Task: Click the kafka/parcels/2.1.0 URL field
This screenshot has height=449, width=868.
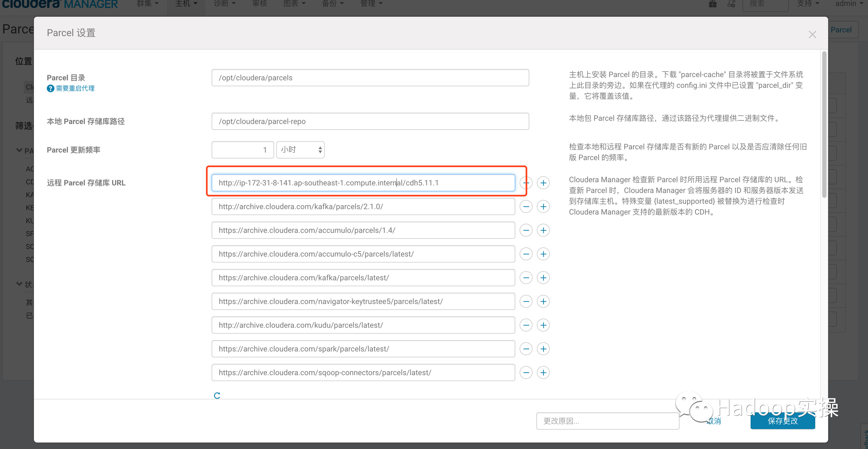Action: click(363, 206)
